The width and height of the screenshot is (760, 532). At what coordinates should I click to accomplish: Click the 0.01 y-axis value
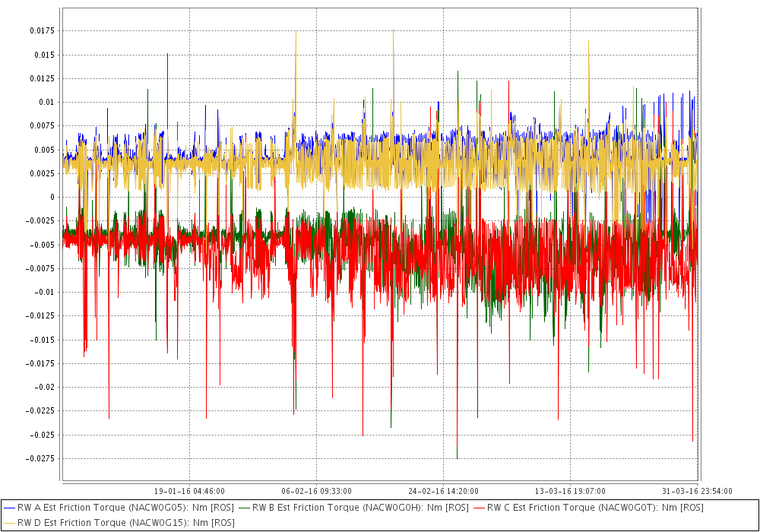tap(47, 103)
